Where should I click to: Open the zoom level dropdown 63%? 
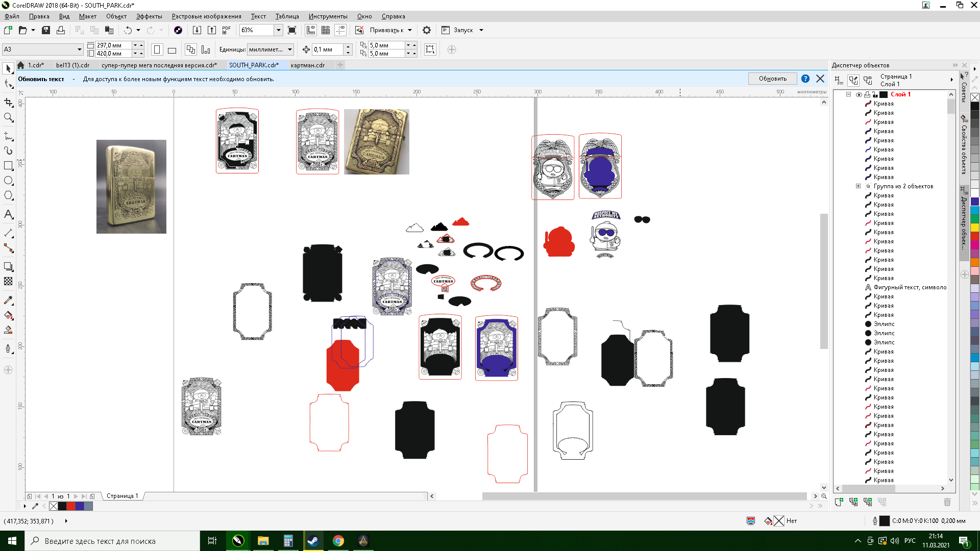(279, 30)
